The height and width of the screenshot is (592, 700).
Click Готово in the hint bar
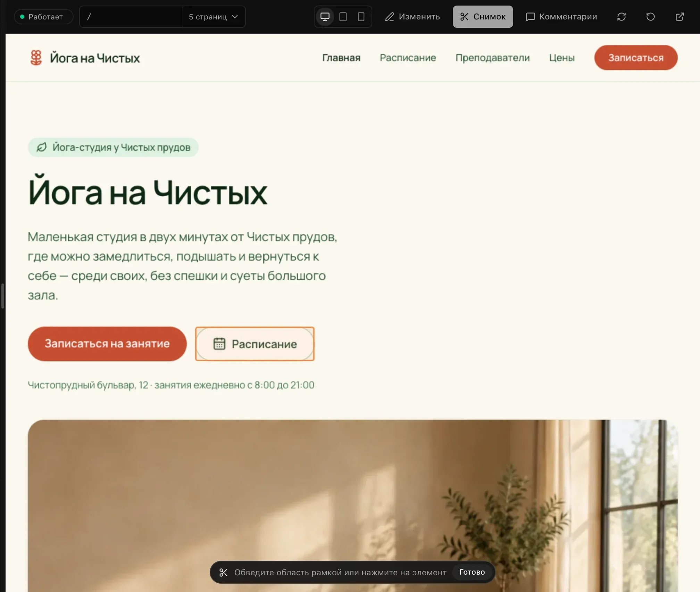(x=472, y=572)
